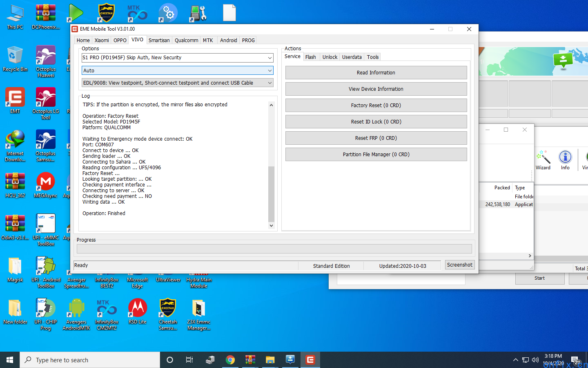
Task: Click Reset ID Lock (0 CRD) button
Action: click(376, 122)
